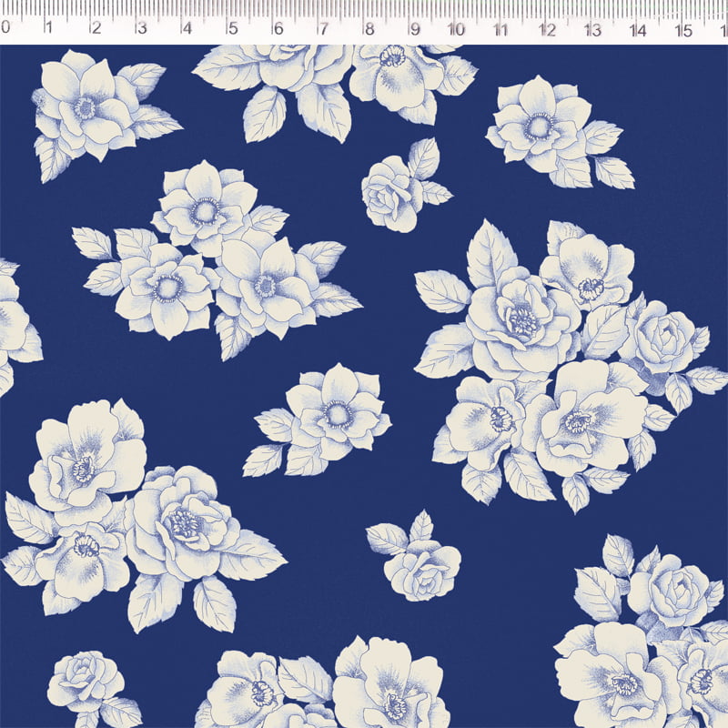The width and height of the screenshot is (728, 728).
Task: Select the number 9 on the ruler
Action: point(416,29)
